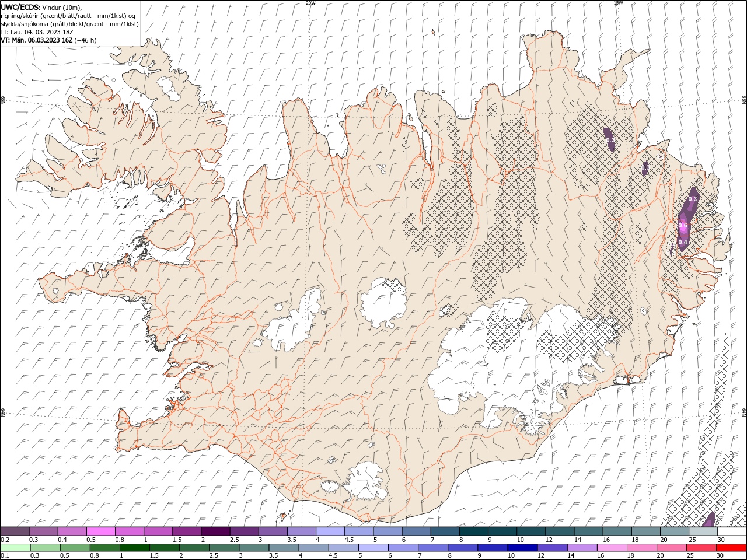Image resolution: width=747 pixels, height=560 pixels.
Task: Select the darkest green 1 rain scale swatch
Action: (134, 548)
